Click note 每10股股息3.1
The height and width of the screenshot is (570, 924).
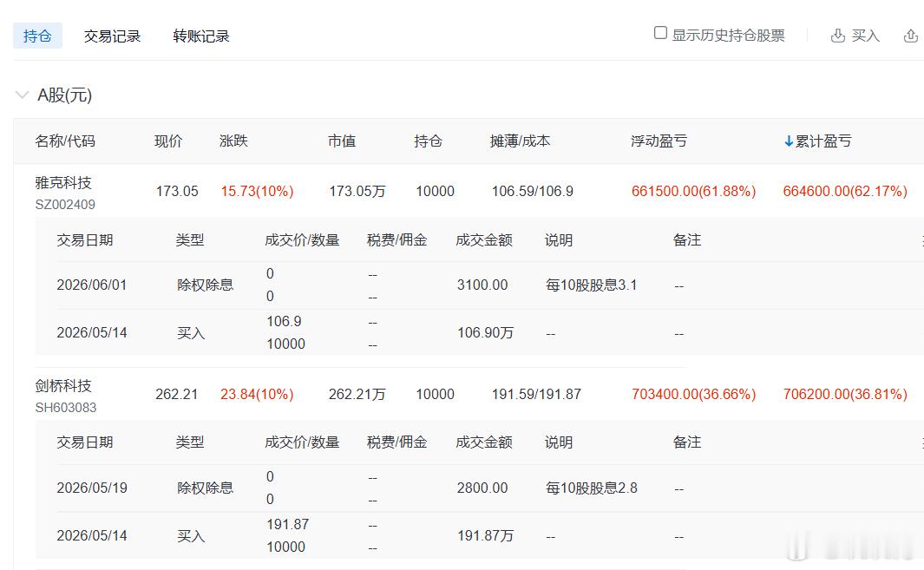click(591, 285)
